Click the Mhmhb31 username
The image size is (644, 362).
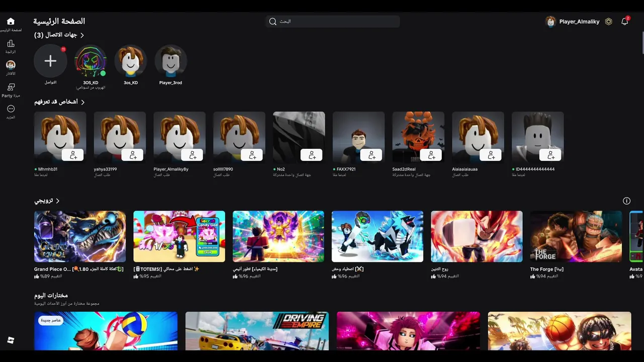click(x=47, y=169)
